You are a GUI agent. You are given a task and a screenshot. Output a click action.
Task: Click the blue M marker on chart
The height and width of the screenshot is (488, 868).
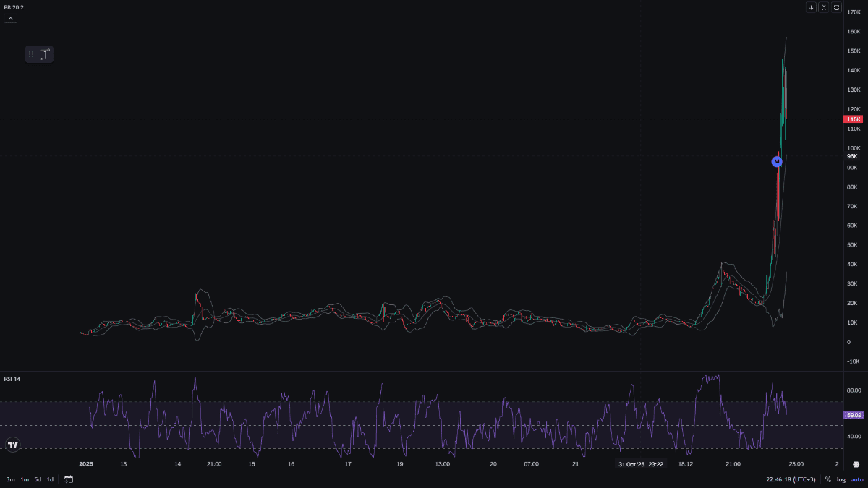pos(777,162)
